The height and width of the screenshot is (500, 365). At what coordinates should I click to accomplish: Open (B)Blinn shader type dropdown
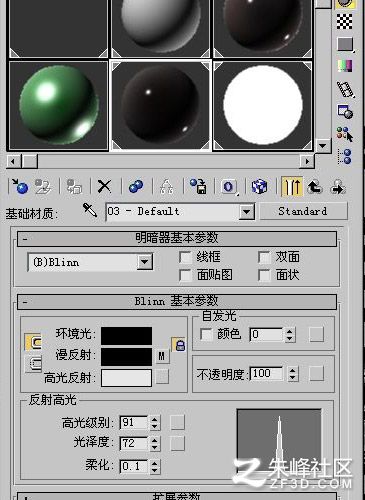145,262
